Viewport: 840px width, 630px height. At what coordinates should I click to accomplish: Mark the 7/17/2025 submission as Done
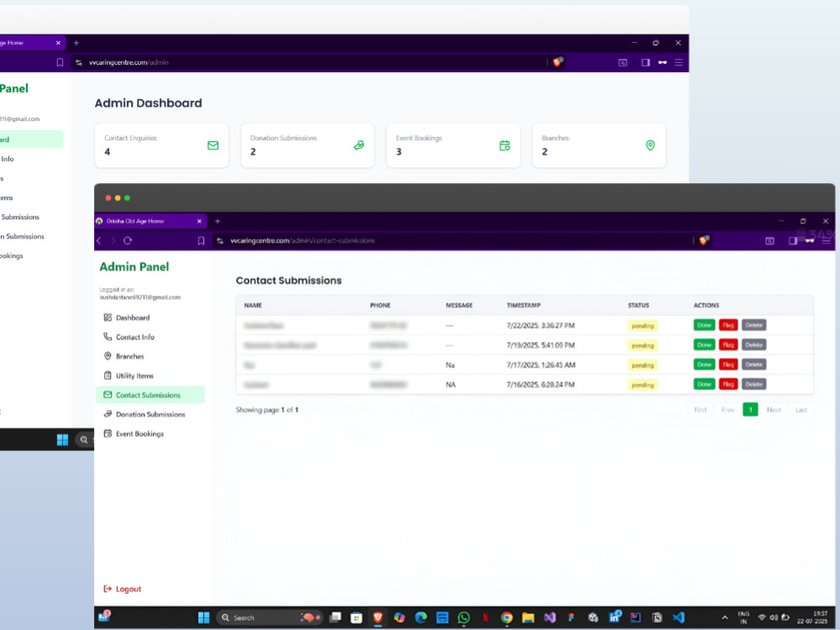[704, 365]
